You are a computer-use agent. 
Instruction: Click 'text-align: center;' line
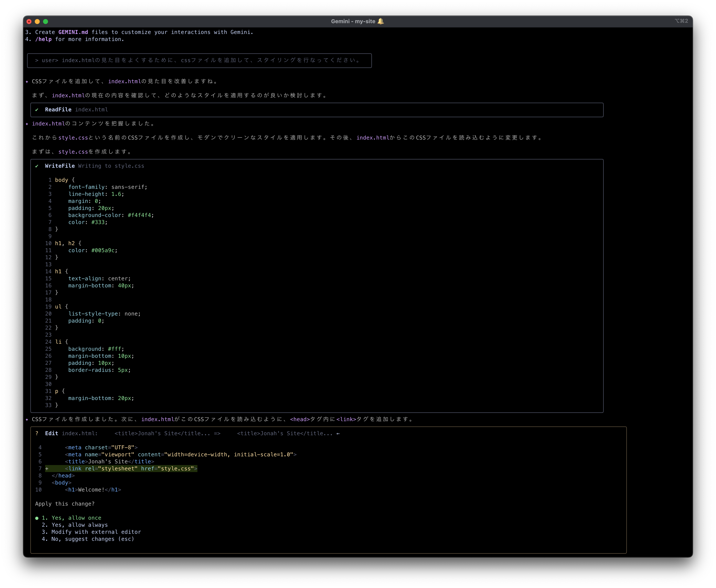coord(99,278)
